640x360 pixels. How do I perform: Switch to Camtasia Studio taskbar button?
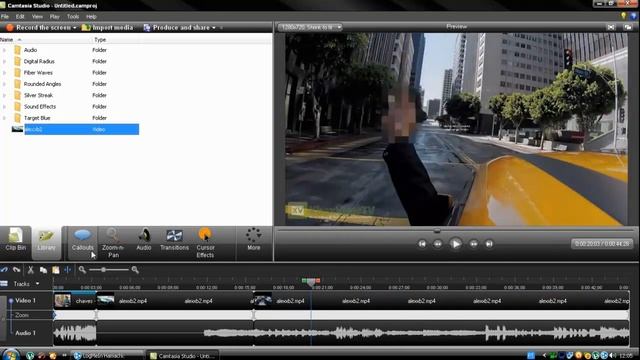(x=183, y=356)
